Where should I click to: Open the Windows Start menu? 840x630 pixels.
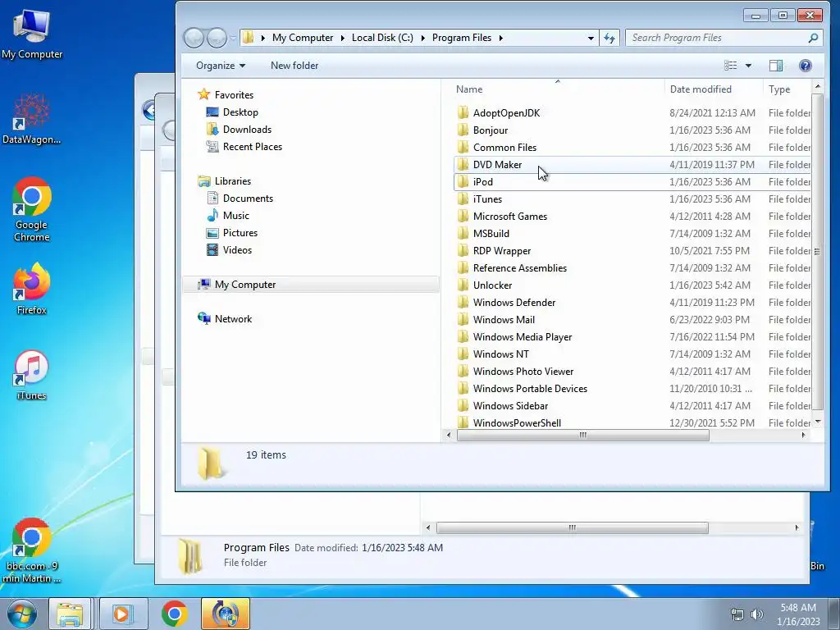21,614
